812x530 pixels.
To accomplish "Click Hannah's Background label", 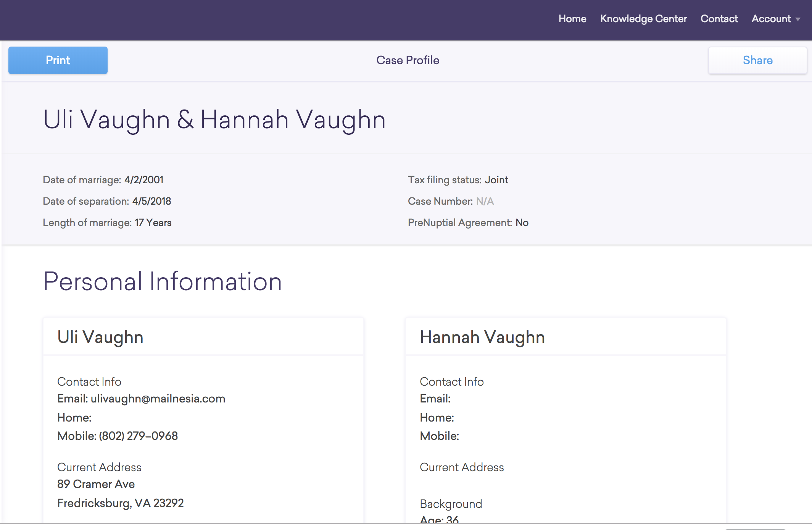I will click(451, 504).
